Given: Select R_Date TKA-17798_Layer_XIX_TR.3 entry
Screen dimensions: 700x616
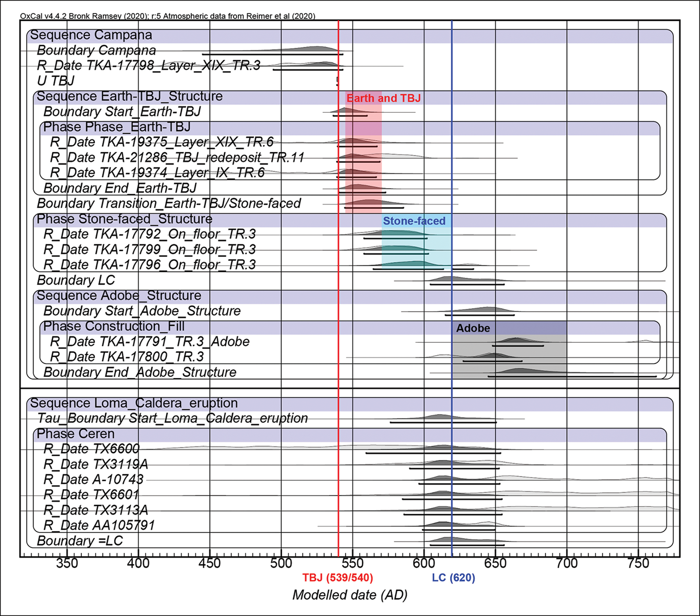Looking at the screenshot, I should [149, 66].
